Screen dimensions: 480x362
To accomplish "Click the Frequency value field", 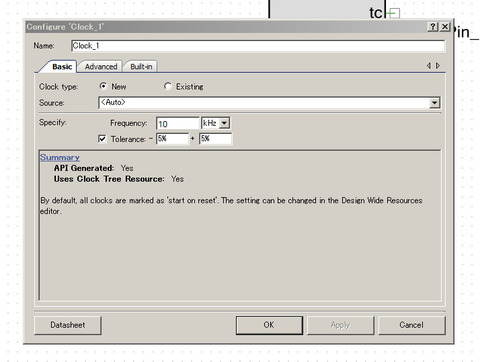I will (x=177, y=124).
